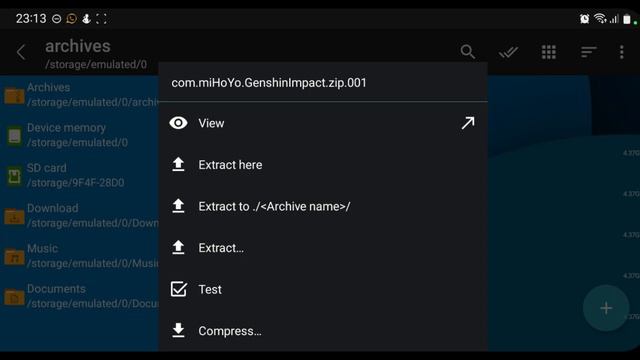Tap the select-all double checkmark icon
The image size is (640, 360).
click(508, 52)
